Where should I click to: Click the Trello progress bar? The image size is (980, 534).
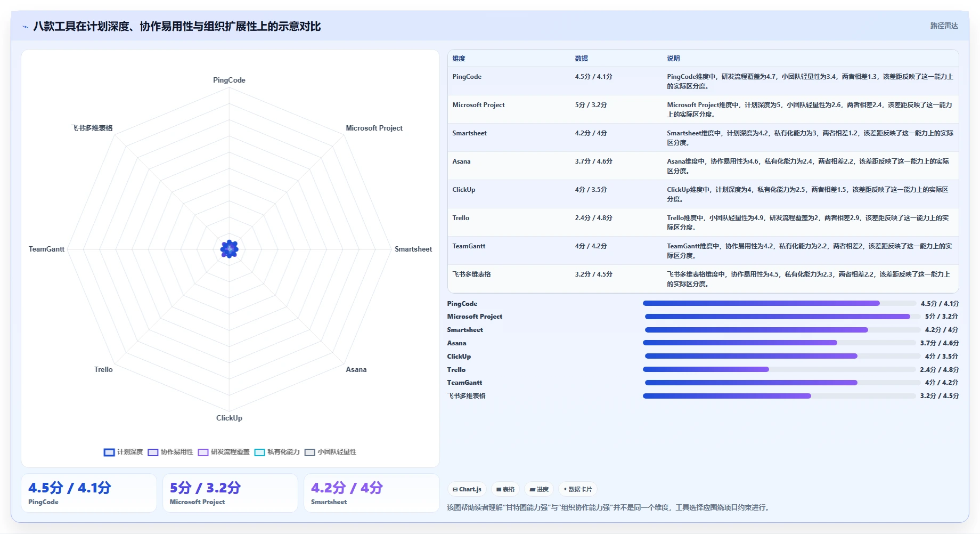pyautogui.click(x=779, y=369)
